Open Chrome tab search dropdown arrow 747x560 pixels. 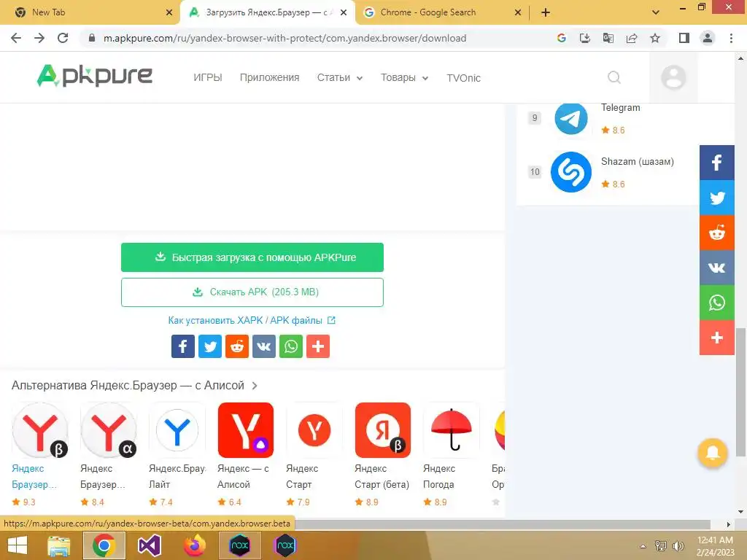tap(656, 12)
